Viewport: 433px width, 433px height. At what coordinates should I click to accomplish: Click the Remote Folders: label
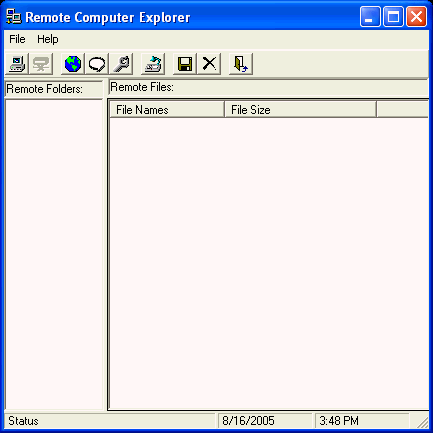coord(44,89)
